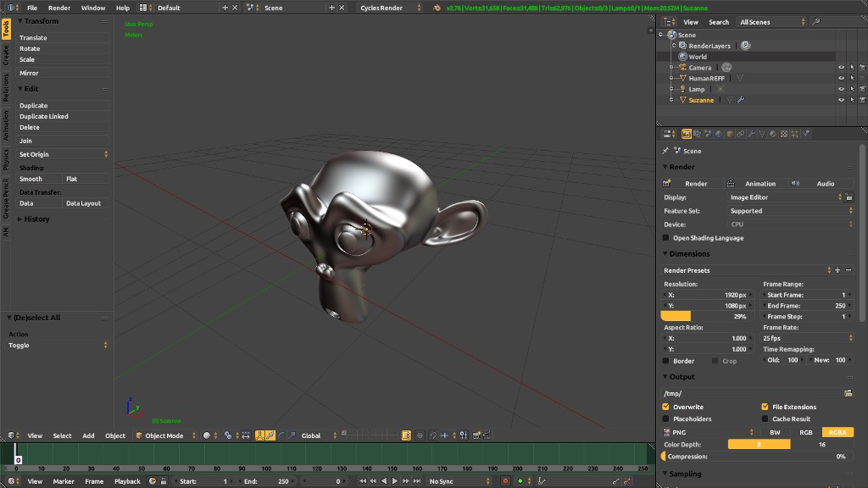The height and width of the screenshot is (488, 868).
Task: Open the Render menu in the top bar
Action: coord(59,7)
